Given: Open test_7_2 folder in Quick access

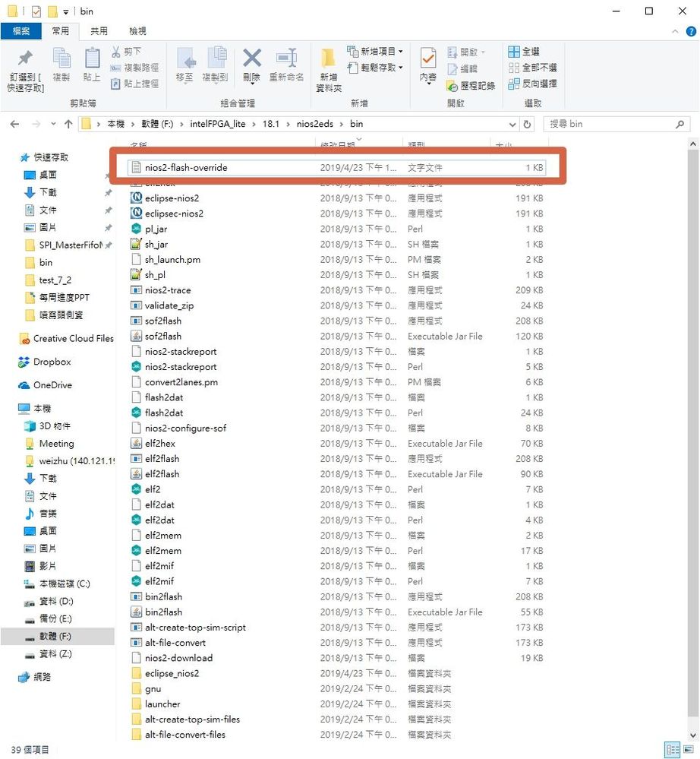Looking at the screenshot, I should click(x=49, y=280).
